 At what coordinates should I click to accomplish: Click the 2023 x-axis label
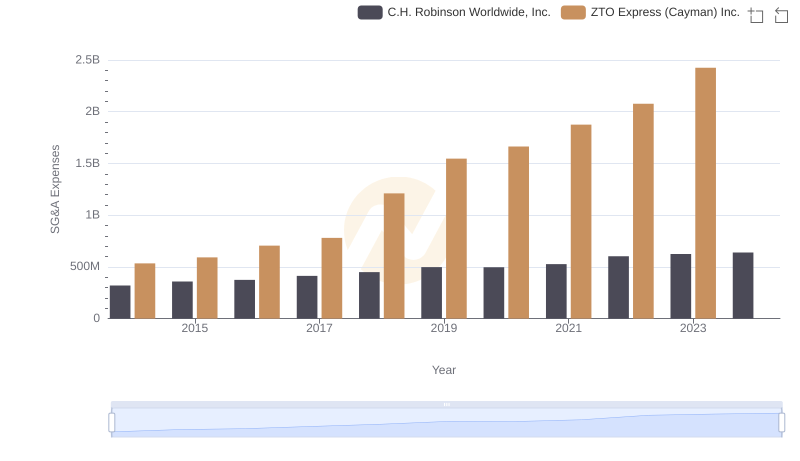pos(693,328)
